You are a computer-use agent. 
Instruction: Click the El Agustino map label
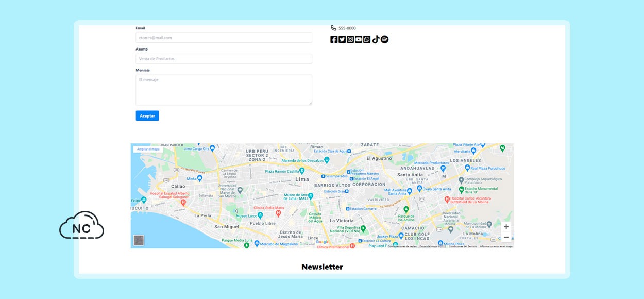[x=379, y=158]
